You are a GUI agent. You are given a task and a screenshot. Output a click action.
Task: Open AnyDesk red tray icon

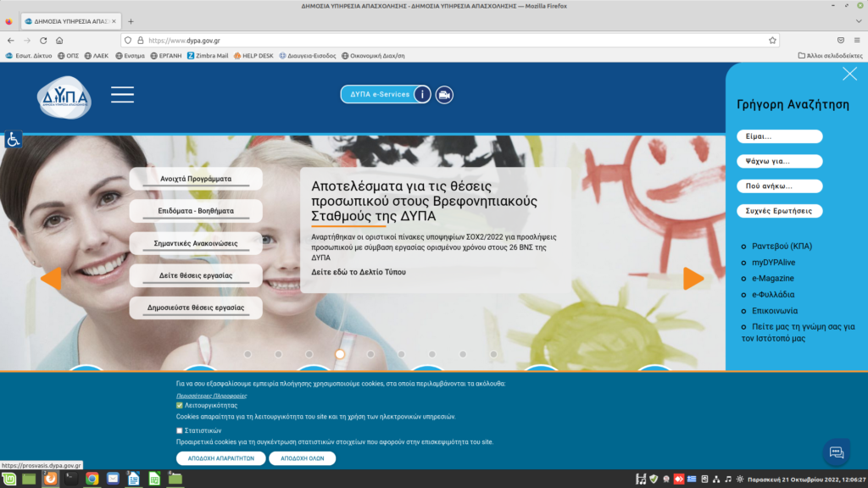coord(679,480)
